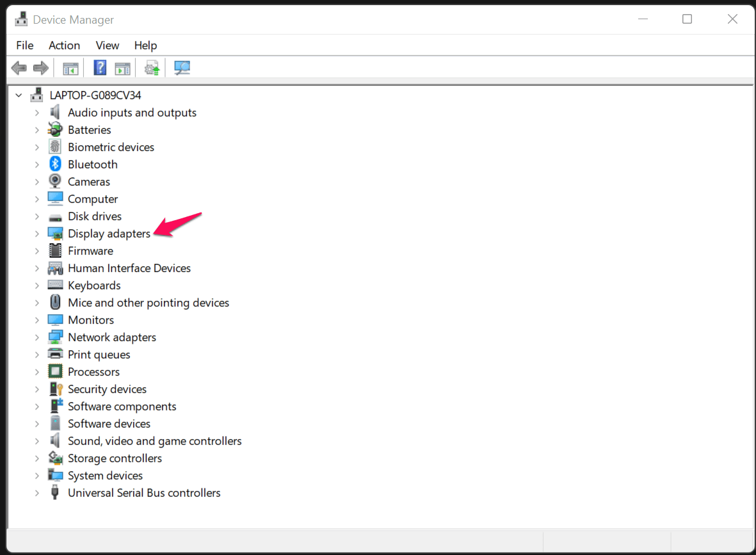Screen dimensions: 756x555
Task: Click the Bluetooth device category icon
Action: pos(56,165)
